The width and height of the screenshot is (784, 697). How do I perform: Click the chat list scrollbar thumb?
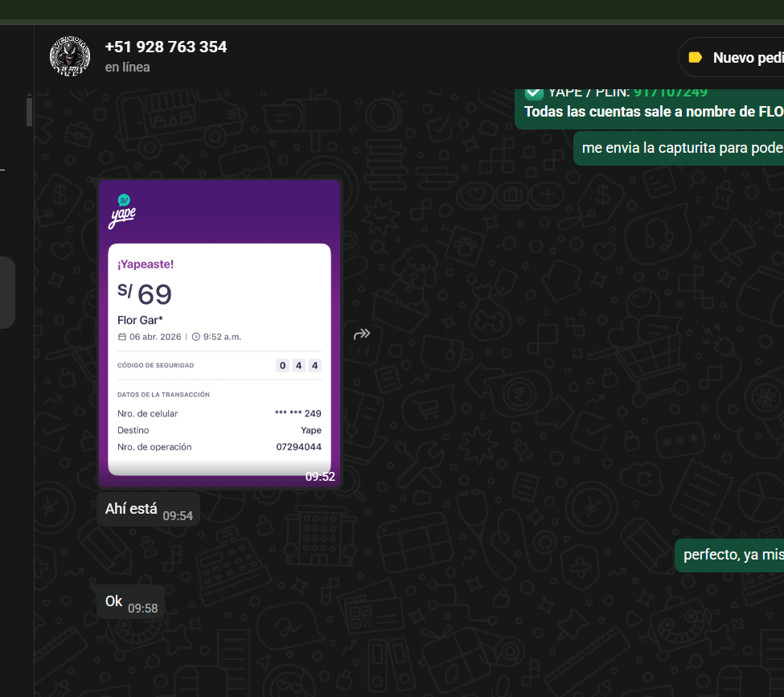(29, 111)
